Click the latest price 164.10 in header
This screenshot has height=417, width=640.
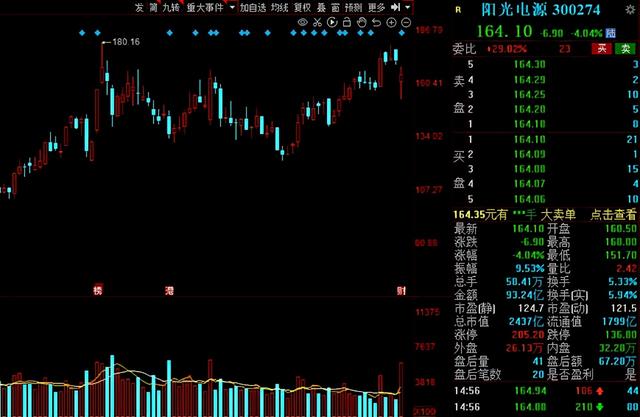[504, 31]
